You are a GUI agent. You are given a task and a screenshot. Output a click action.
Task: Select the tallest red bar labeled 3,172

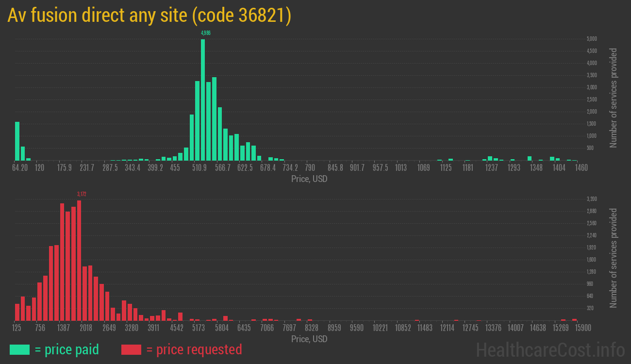tap(79, 260)
